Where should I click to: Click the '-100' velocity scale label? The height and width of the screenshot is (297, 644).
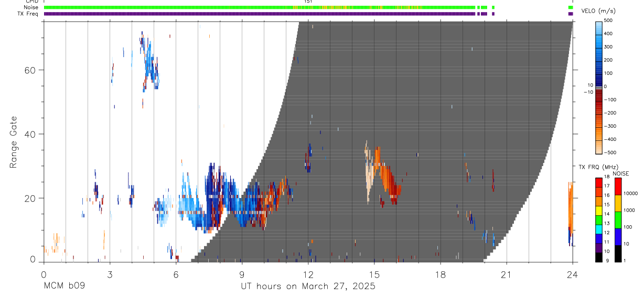(610, 100)
